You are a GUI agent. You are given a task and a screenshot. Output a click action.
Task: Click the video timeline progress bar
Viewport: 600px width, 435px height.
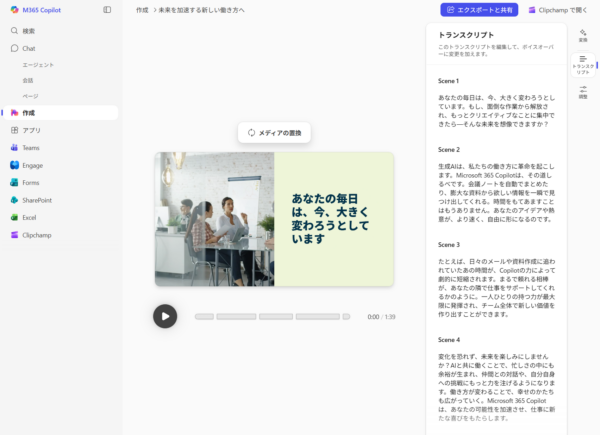(270, 316)
